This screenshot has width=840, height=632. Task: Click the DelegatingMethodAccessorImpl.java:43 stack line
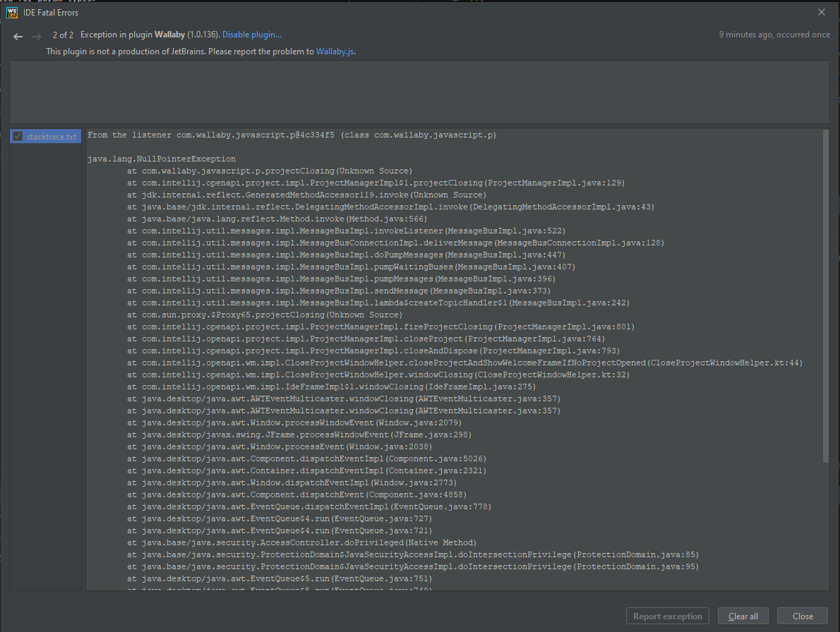(390, 207)
